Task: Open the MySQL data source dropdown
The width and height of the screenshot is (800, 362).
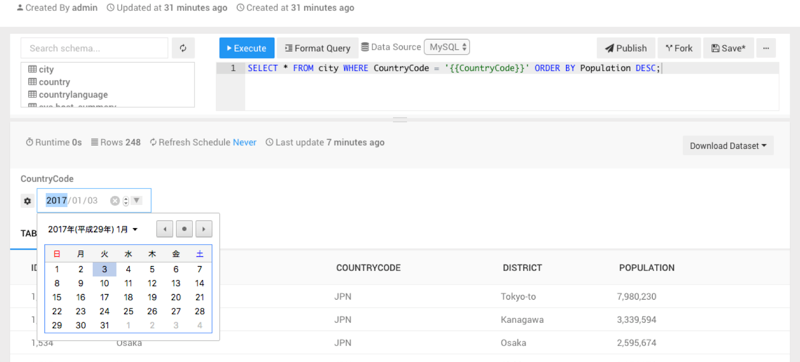Action: click(x=447, y=47)
